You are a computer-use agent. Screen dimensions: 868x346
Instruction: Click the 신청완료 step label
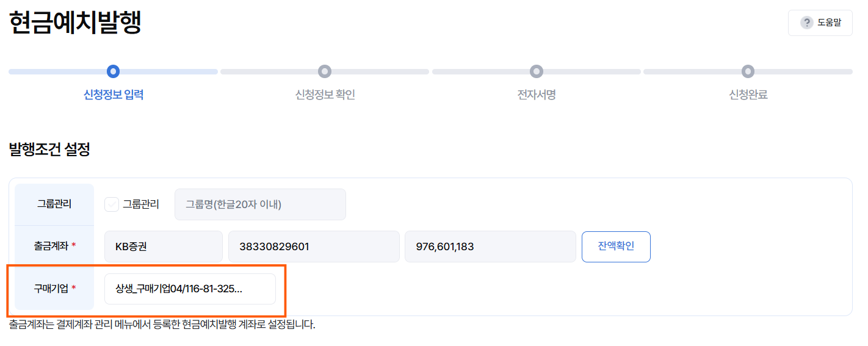click(x=748, y=95)
